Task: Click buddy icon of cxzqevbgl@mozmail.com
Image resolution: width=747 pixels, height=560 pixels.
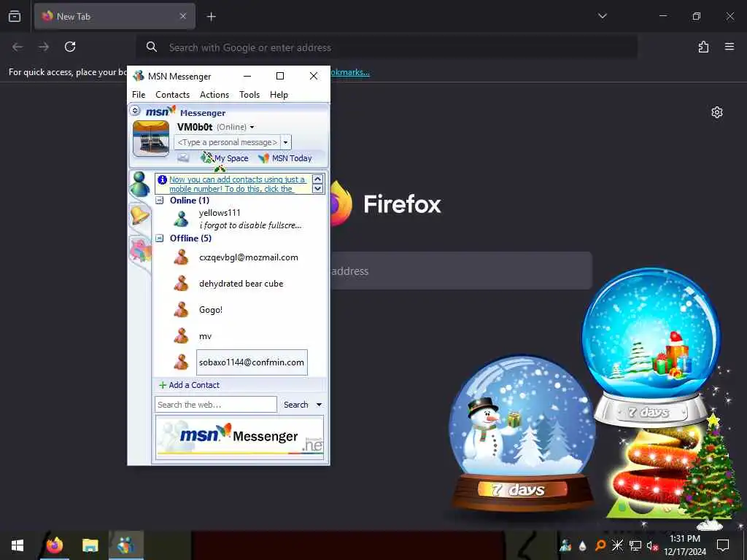Action: pos(181,257)
